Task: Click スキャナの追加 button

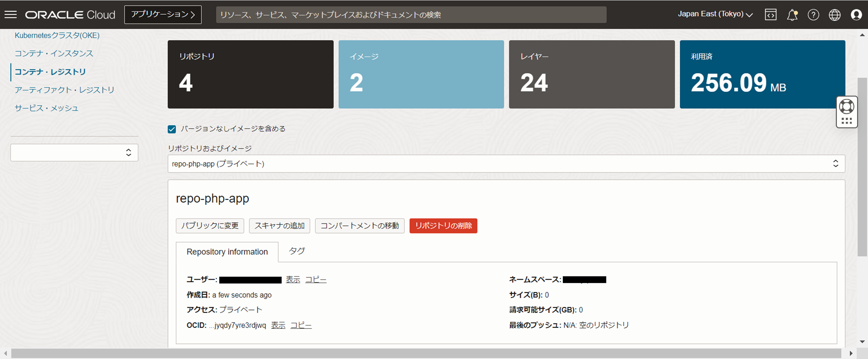Action: (x=279, y=226)
